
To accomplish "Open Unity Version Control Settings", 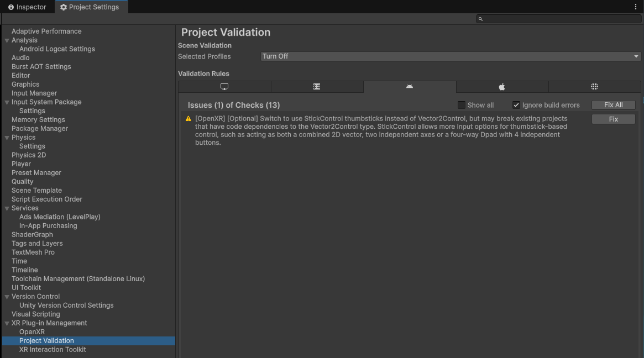I will [66, 306].
